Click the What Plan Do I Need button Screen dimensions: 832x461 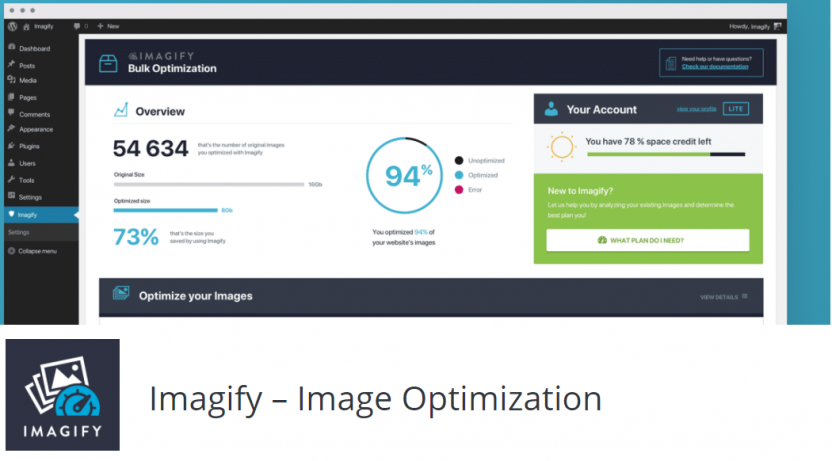[647, 240]
